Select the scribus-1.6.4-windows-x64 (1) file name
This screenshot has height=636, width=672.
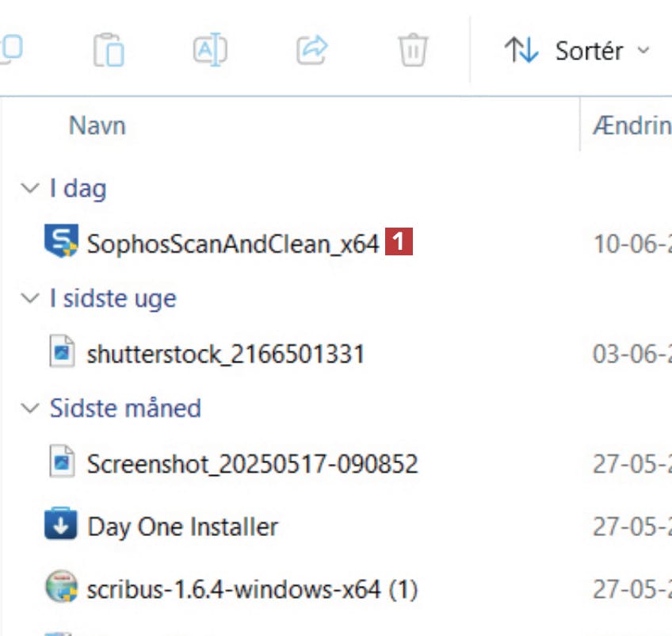tap(253, 590)
